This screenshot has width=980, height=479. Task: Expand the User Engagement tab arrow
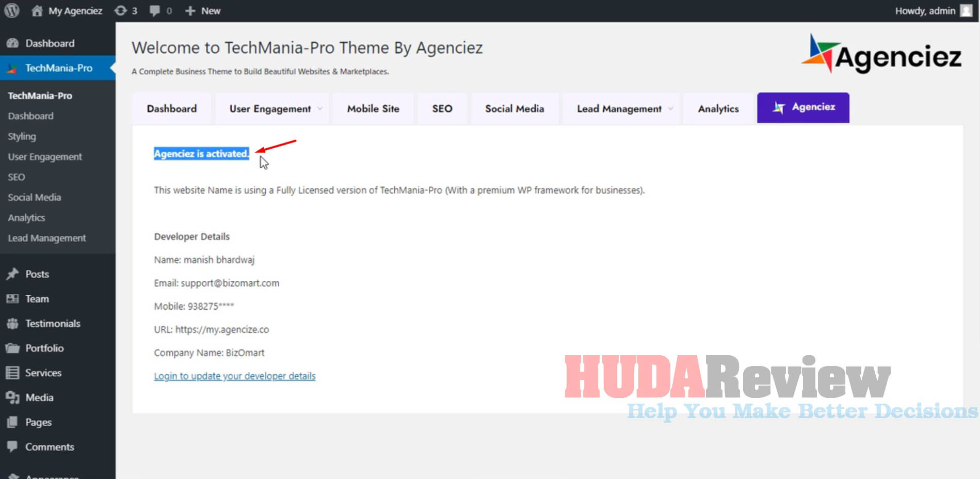pos(320,108)
